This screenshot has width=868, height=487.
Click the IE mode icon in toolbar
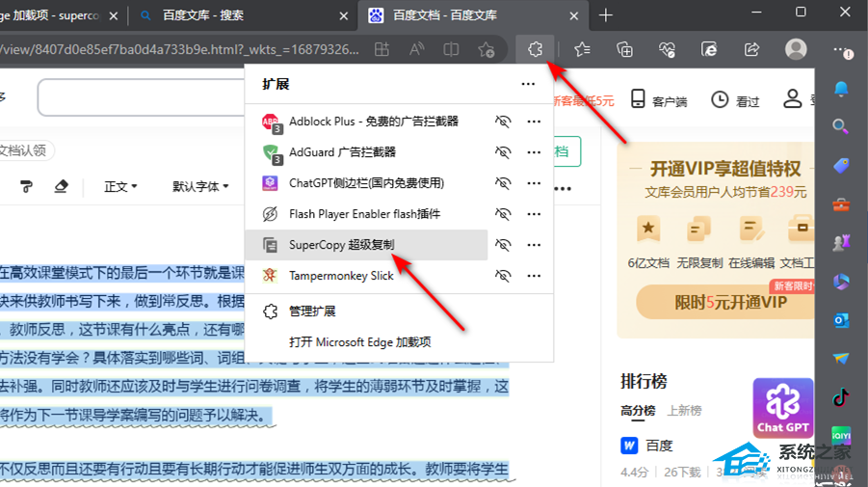click(x=709, y=49)
